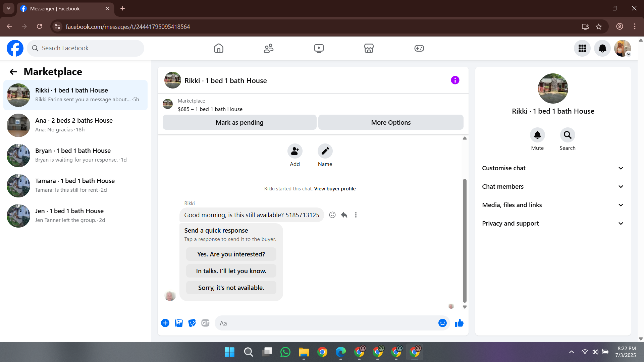The image size is (644, 362).
Task: Open Marketplace from top navigation
Action: pos(369,48)
